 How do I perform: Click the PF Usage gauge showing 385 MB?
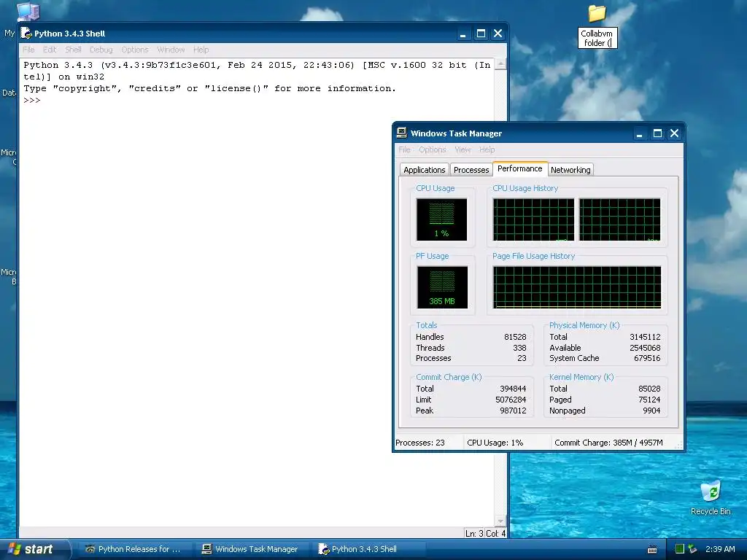pyautogui.click(x=442, y=287)
